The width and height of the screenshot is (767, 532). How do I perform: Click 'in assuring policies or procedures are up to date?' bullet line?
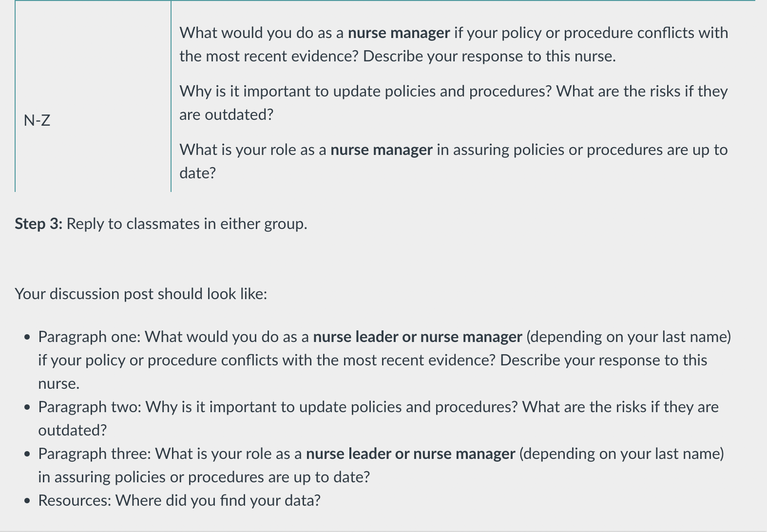click(x=204, y=477)
